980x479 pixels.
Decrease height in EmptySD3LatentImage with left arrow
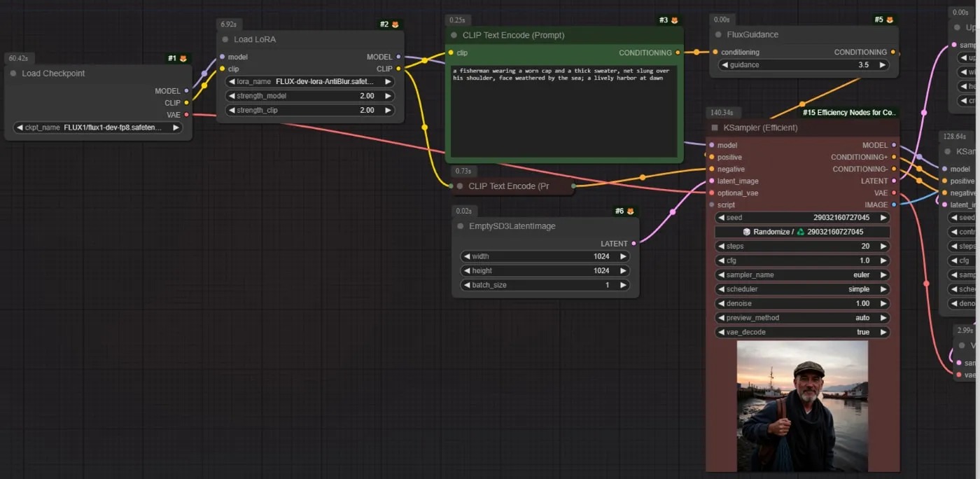point(466,270)
